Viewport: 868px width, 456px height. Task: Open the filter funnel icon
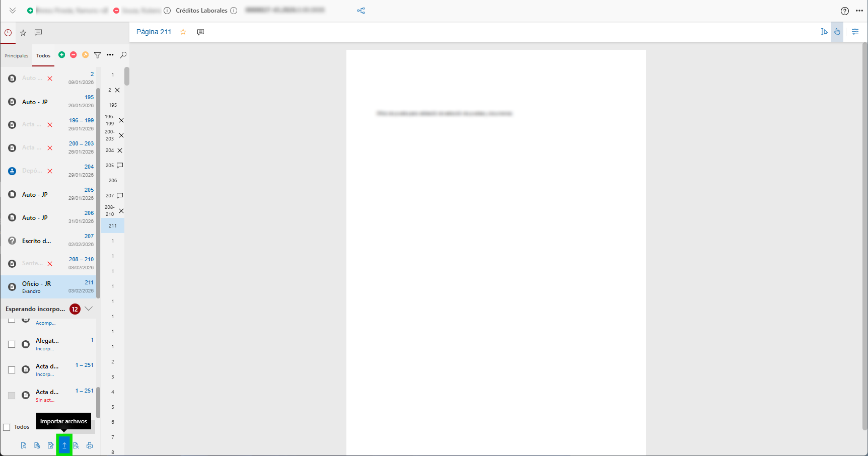[98, 55]
